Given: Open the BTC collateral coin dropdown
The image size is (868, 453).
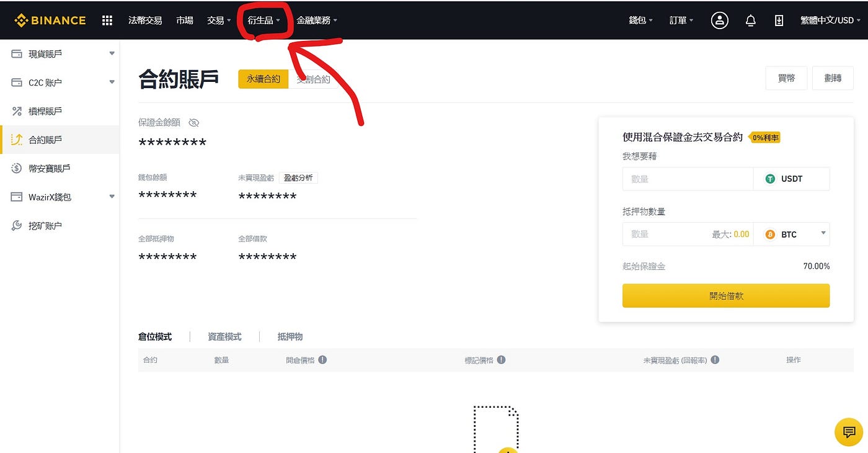Looking at the screenshot, I should [x=824, y=234].
